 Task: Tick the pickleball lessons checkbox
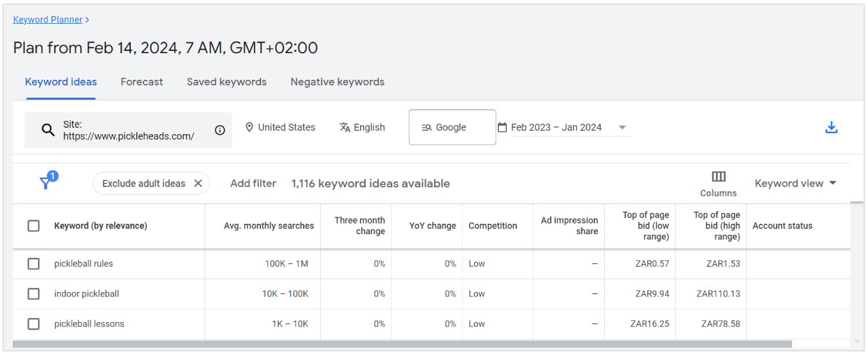tap(34, 324)
